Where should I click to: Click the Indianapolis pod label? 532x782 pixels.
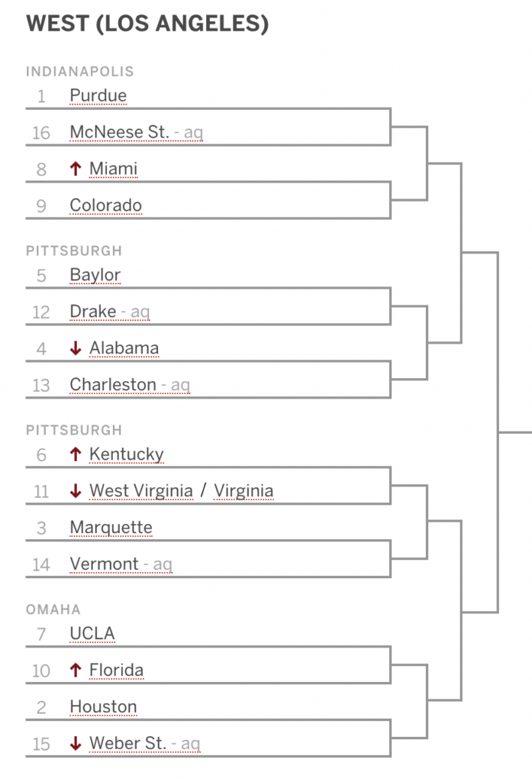pyautogui.click(x=80, y=71)
